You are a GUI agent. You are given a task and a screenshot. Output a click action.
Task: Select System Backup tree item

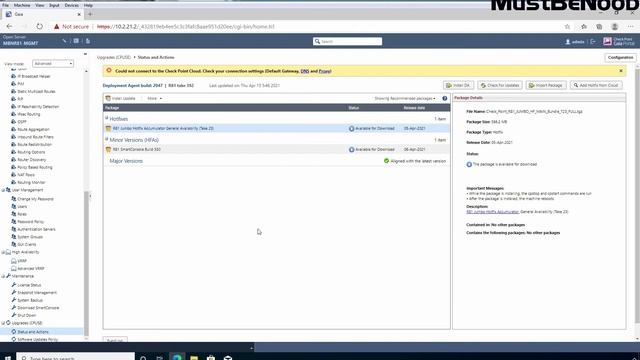(x=30, y=300)
